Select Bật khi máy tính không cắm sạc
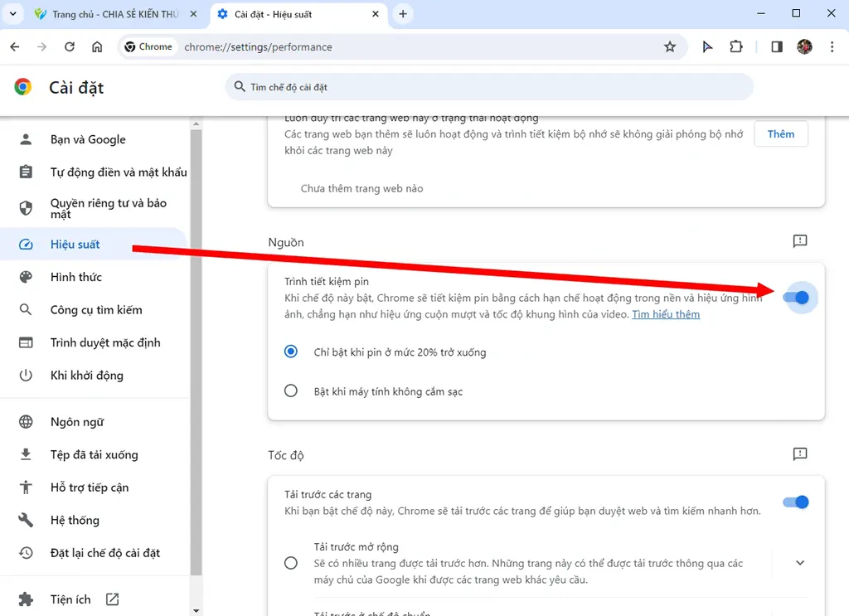The image size is (849, 616). (291, 391)
